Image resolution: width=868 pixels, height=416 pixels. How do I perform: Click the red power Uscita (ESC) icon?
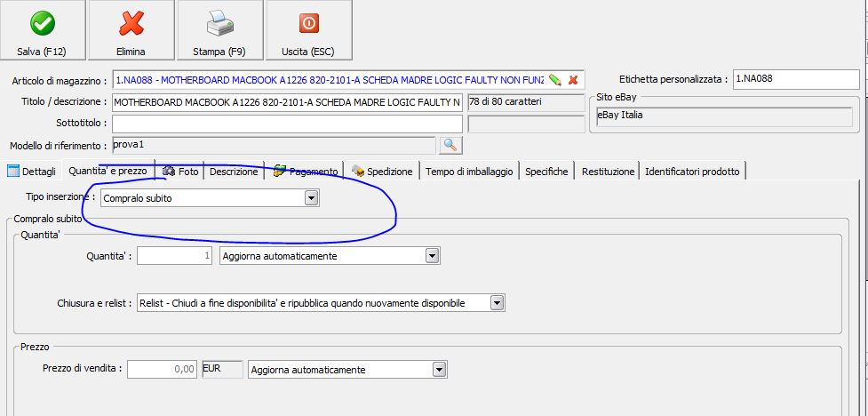tap(309, 23)
